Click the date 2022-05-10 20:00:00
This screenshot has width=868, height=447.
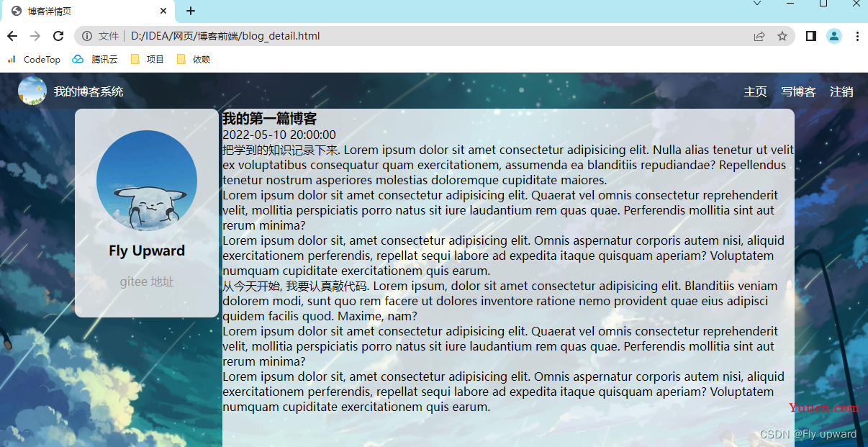[x=279, y=135]
